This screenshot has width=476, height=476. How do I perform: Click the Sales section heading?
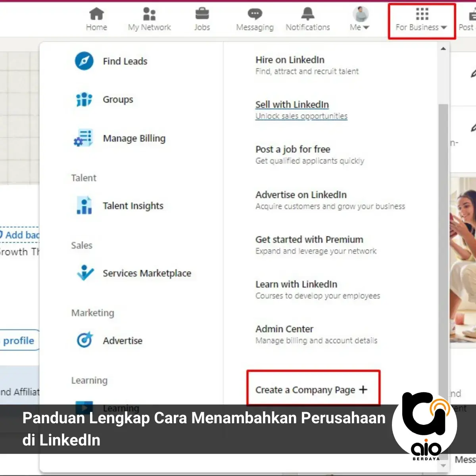(x=82, y=246)
